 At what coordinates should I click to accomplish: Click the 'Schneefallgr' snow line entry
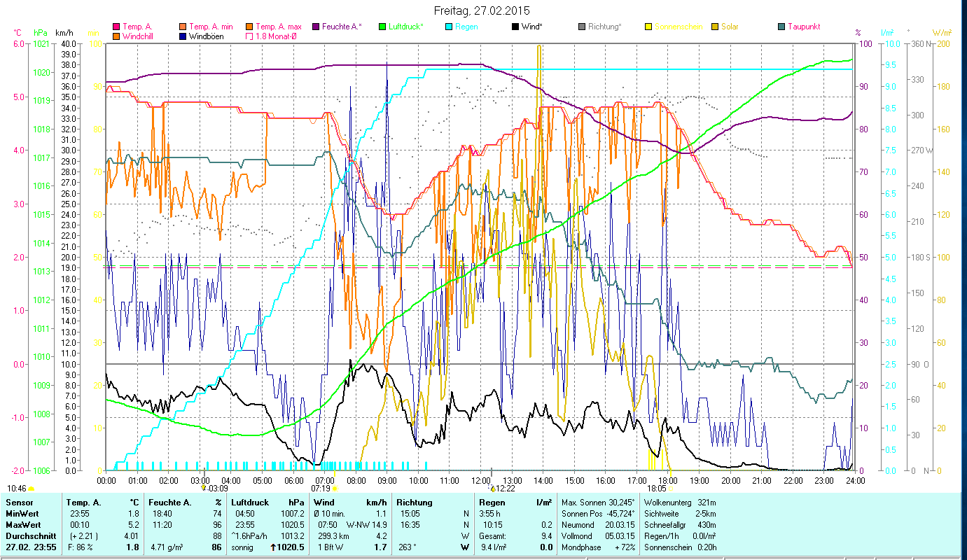tap(679, 525)
